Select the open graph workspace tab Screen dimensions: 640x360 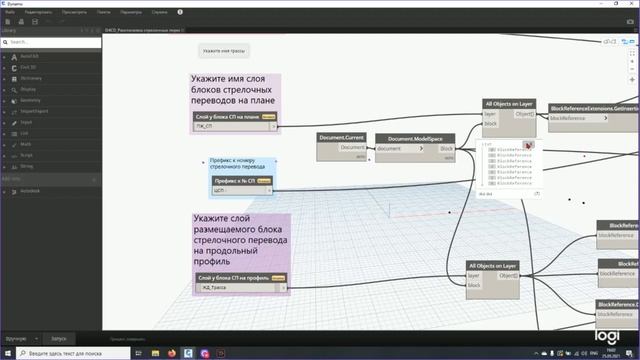(x=143, y=30)
